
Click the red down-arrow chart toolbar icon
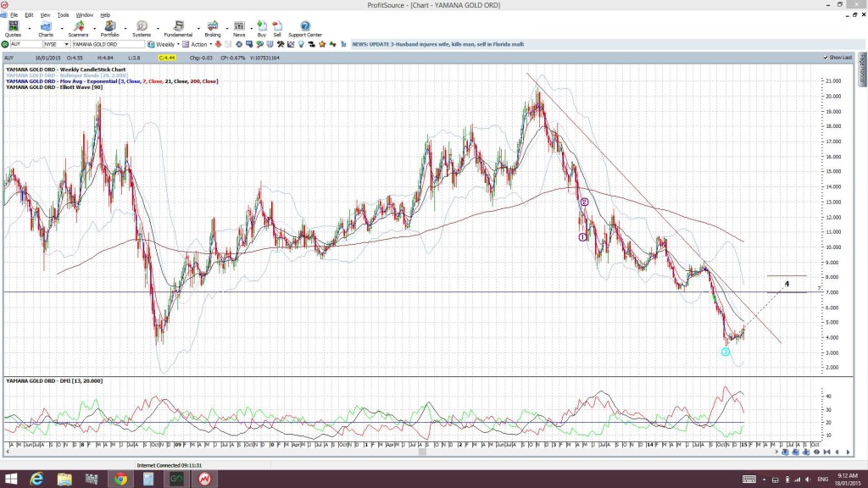pos(218,44)
